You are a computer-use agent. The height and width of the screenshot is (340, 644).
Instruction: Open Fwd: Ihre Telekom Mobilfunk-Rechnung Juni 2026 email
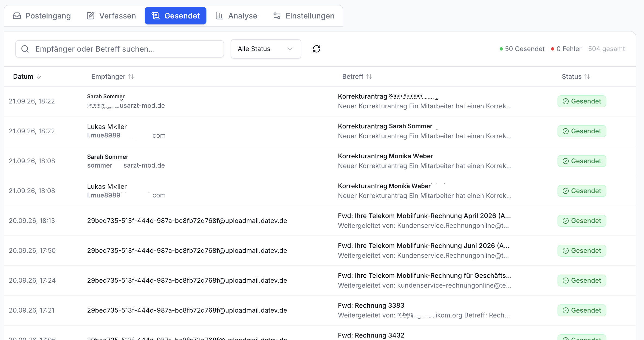(424, 246)
